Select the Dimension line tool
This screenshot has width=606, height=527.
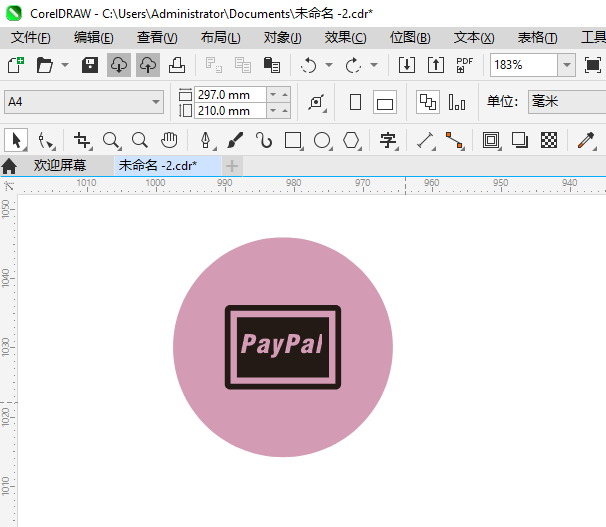(426, 140)
